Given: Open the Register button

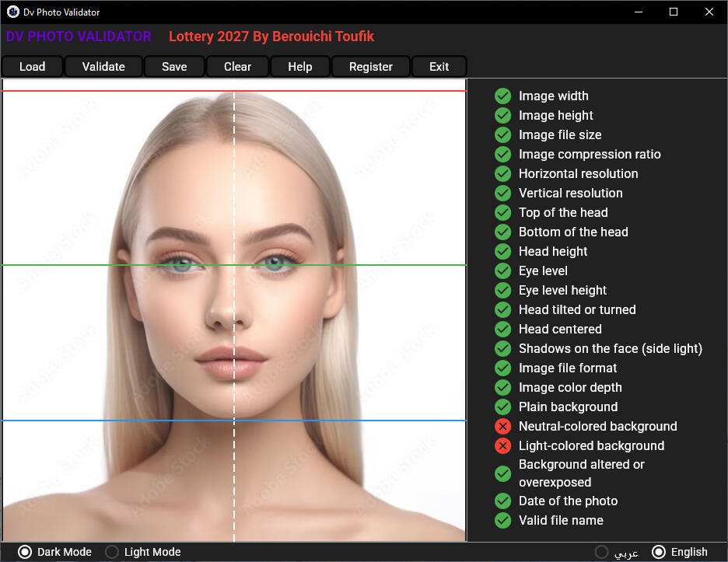Looking at the screenshot, I should [370, 67].
